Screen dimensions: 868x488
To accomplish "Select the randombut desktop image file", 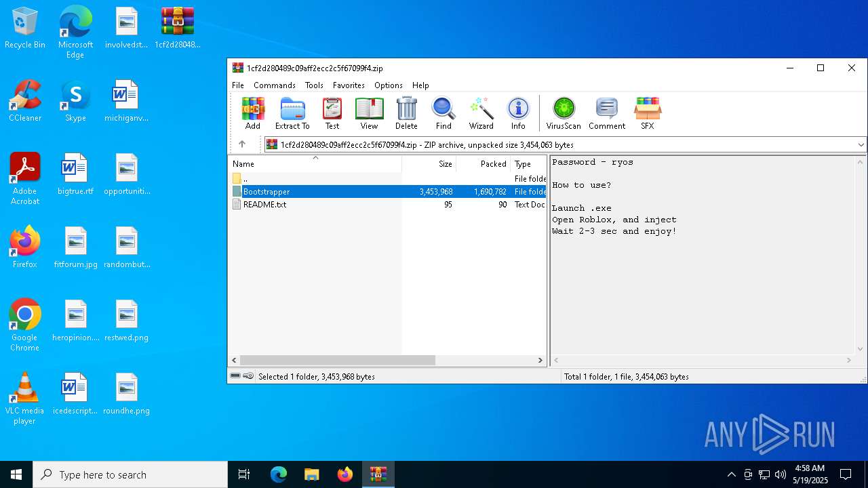I will pyautogui.click(x=127, y=248).
